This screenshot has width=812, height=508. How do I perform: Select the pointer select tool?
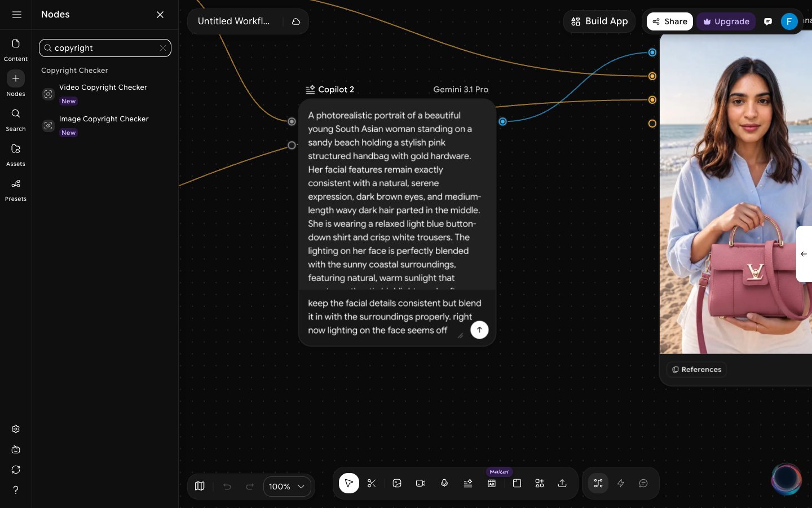pyautogui.click(x=349, y=483)
